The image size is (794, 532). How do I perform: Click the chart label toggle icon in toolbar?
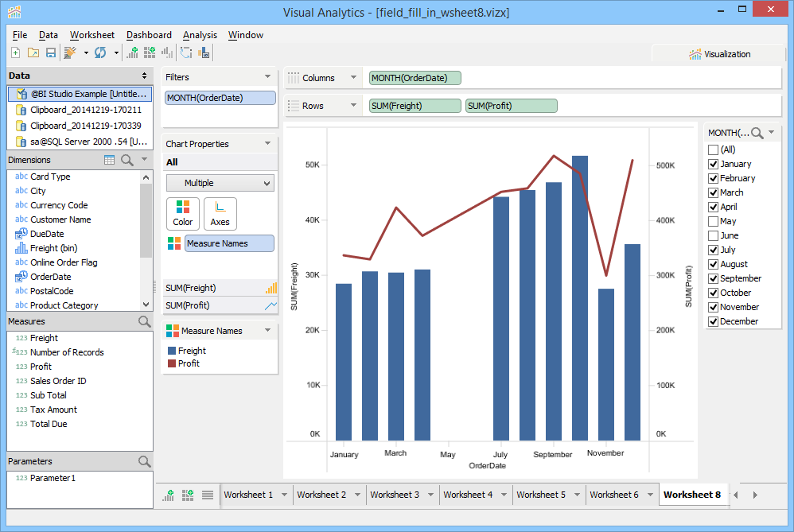[204, 52]
